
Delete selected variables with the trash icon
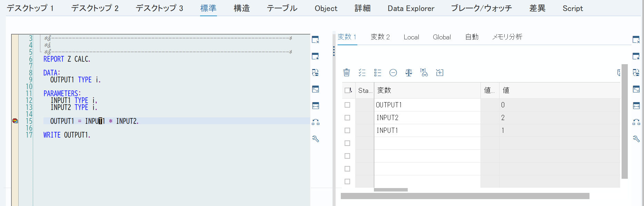[x=346, y=72]
